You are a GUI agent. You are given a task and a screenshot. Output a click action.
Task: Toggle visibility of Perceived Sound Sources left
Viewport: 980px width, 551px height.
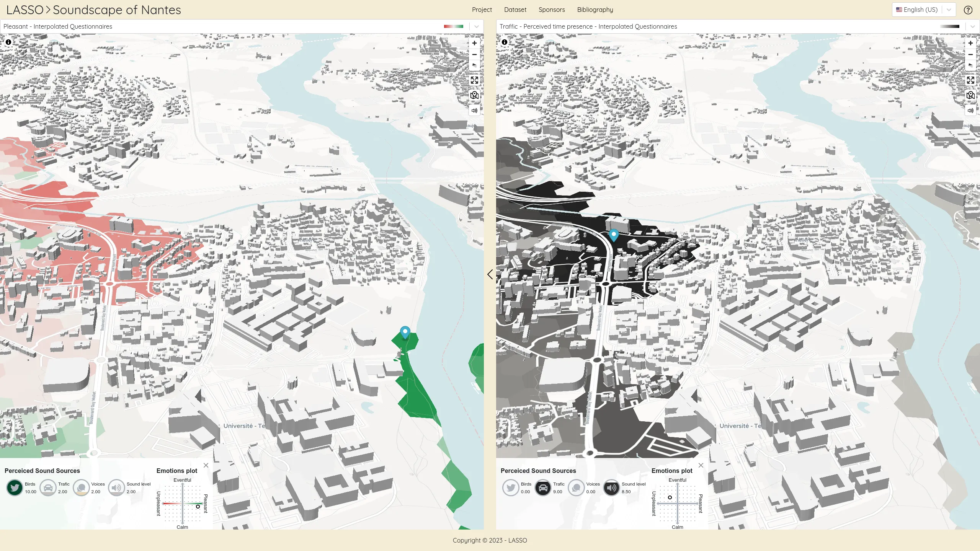tap(206, 465)
